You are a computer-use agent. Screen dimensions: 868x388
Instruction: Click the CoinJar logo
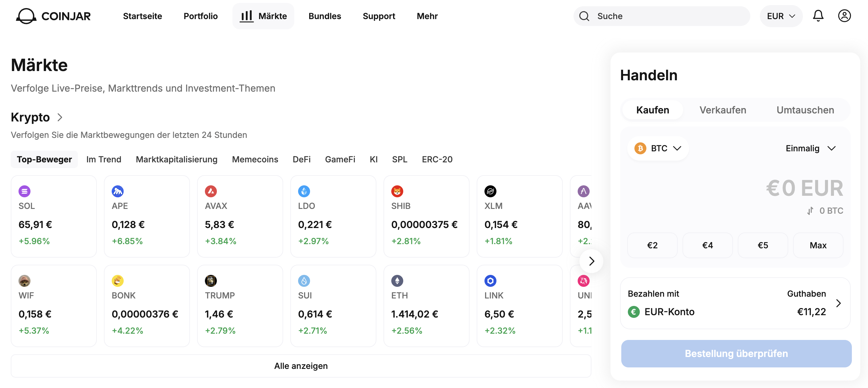tap(53, 16)
